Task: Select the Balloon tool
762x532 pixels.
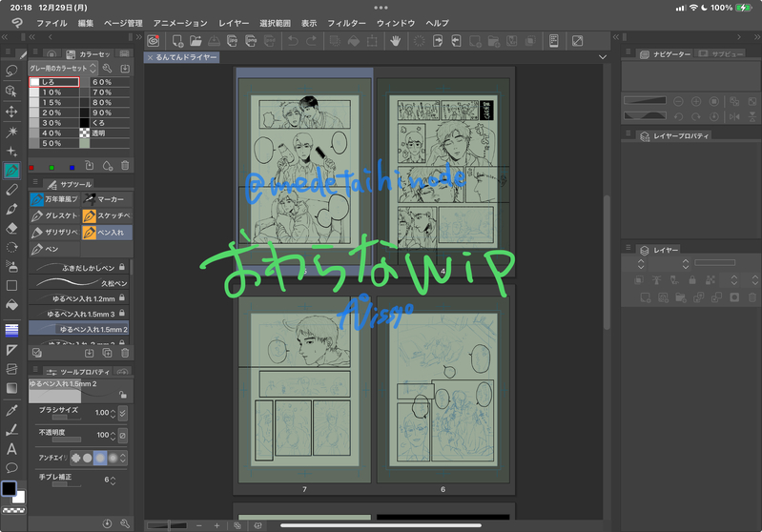Action: (x=11, y=468)
